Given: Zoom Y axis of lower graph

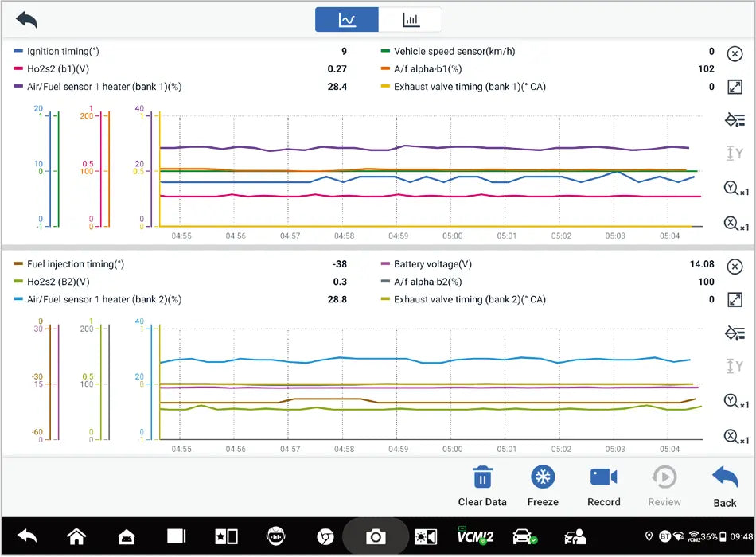Looking at the screenshot, I should [735, 401].
